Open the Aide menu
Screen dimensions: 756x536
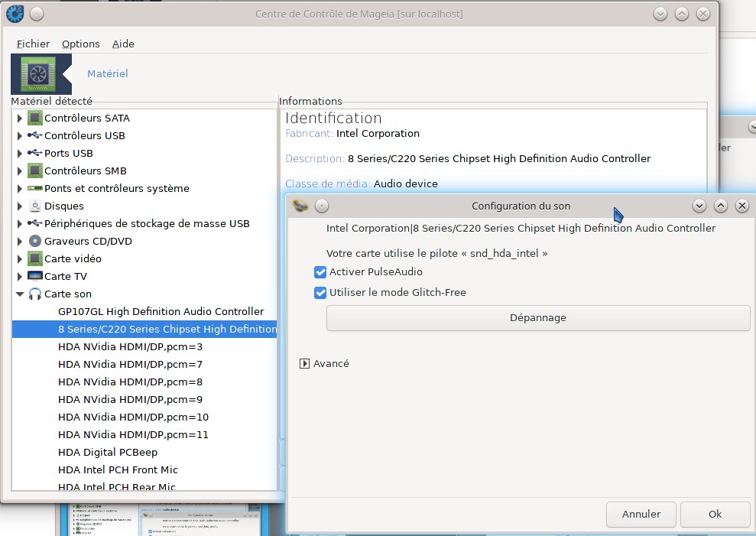123,44
